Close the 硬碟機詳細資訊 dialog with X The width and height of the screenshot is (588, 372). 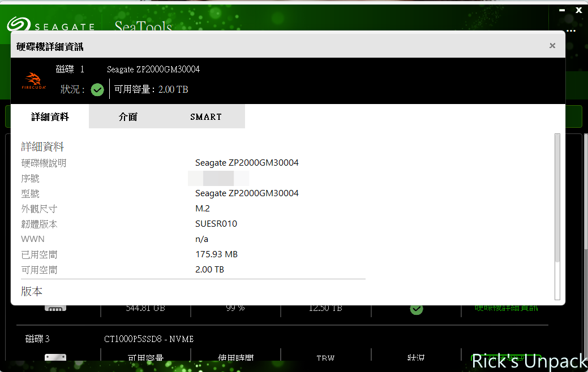(x=552, y=46)
